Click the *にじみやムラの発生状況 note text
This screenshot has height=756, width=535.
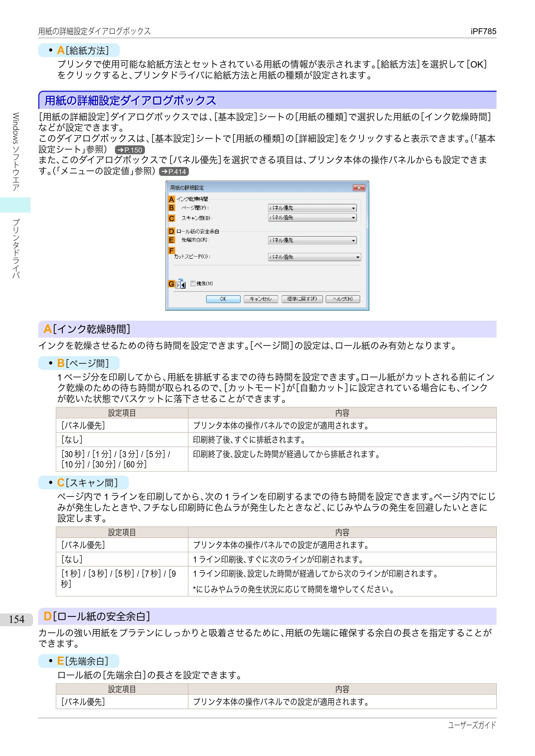click(294, 589)
